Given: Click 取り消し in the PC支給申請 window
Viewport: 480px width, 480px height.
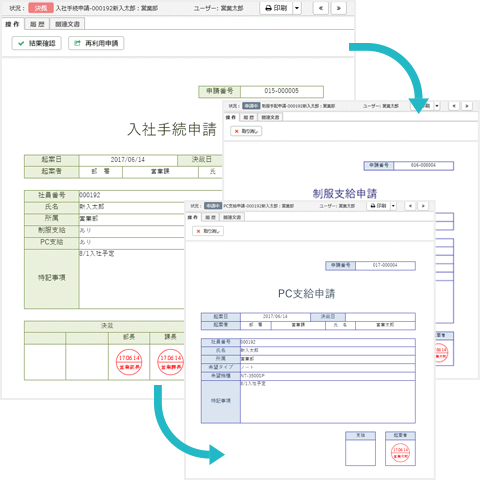Looking at the screenshot, I should tap(208, 231).
